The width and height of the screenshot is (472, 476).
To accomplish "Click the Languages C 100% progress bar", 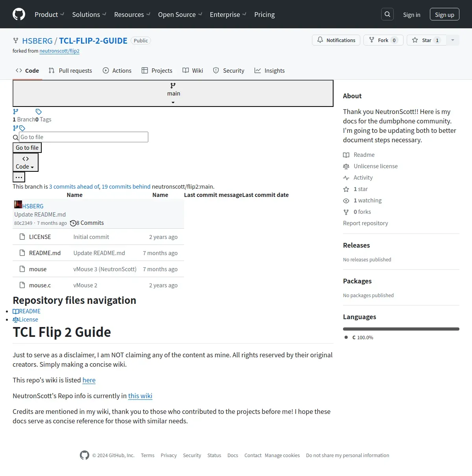I will (x=401, y=329).
